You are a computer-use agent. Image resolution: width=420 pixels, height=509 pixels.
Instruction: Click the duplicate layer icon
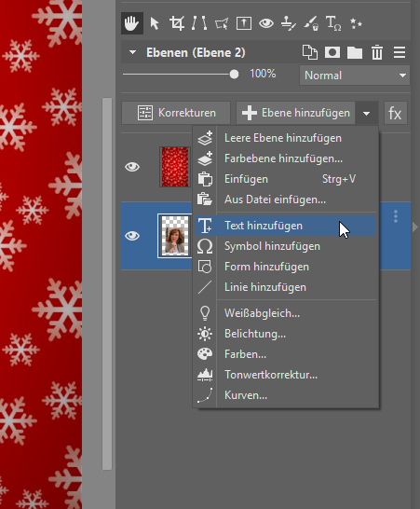tap(310, 52)
